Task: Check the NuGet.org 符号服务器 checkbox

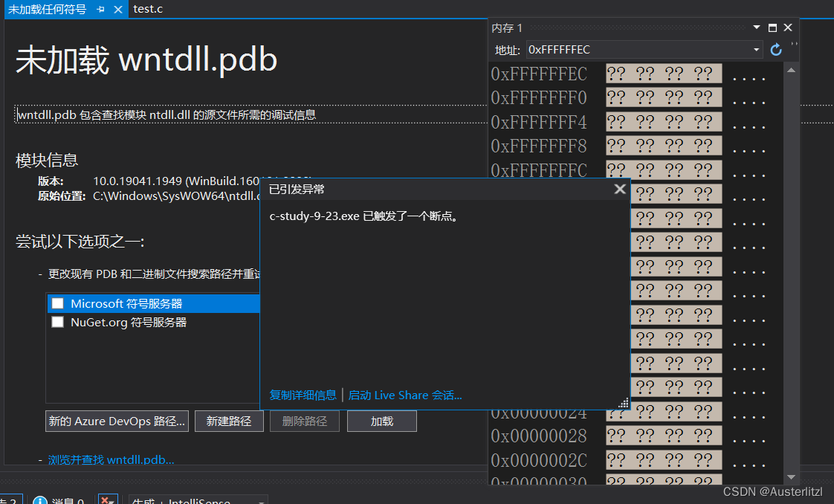Action: coord(57,322)
